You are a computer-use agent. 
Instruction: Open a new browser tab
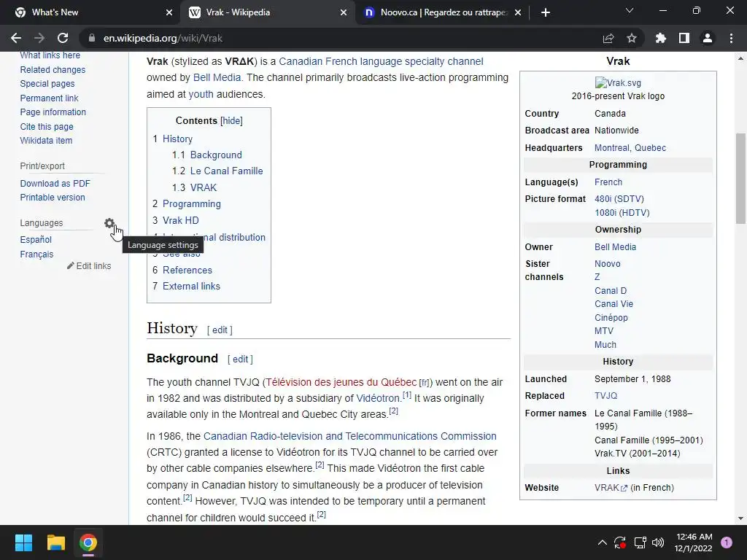546,12
